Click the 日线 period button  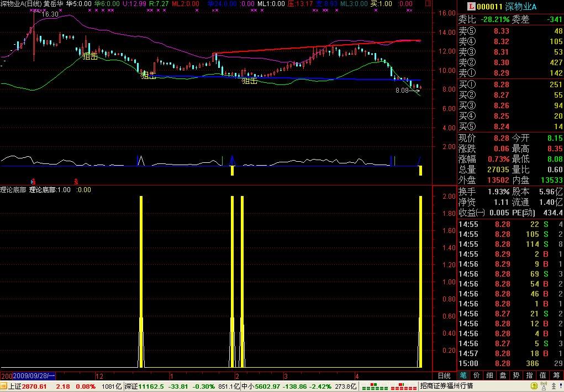(x=445, y=376)
